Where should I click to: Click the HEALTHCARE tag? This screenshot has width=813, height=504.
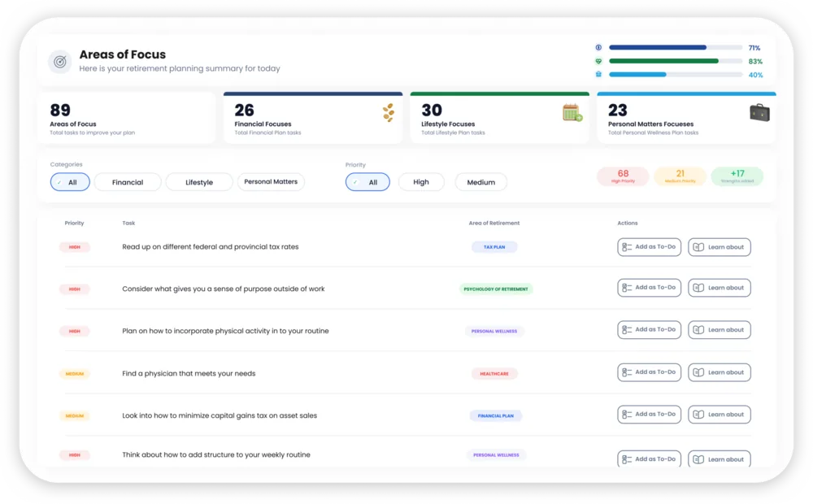(x=494, y=373)
